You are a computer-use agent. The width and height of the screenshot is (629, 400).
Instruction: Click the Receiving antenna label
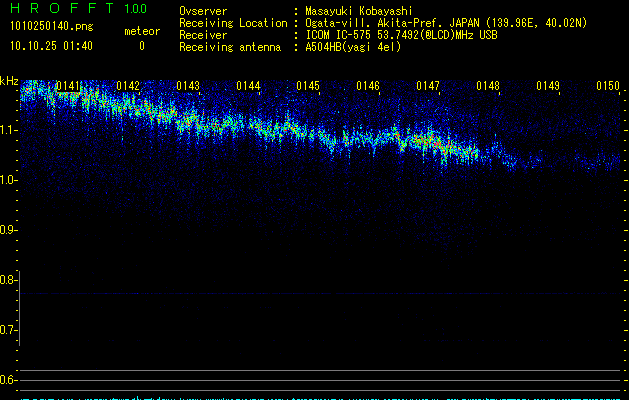pos(230,47)
